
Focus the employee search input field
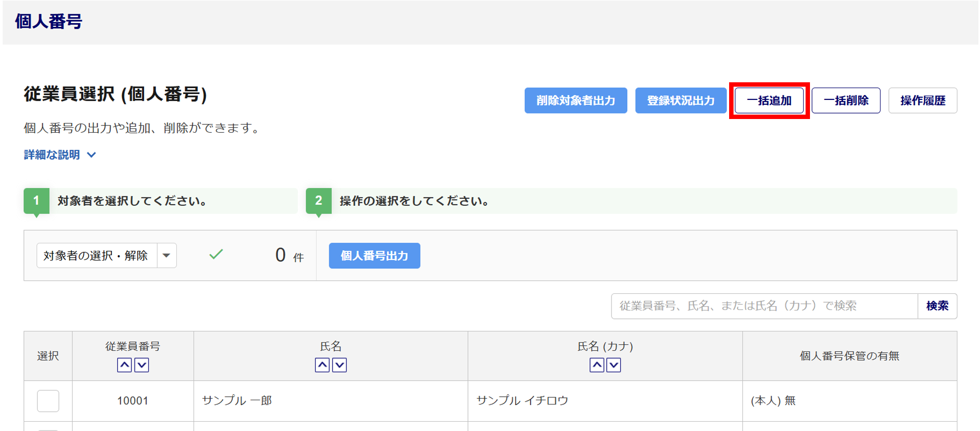point(764,306)
